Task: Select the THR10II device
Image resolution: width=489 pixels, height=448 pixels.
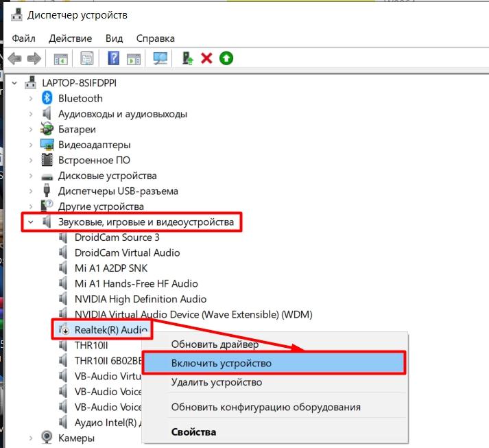Action: pyautogui.click(x=91, y=345)
